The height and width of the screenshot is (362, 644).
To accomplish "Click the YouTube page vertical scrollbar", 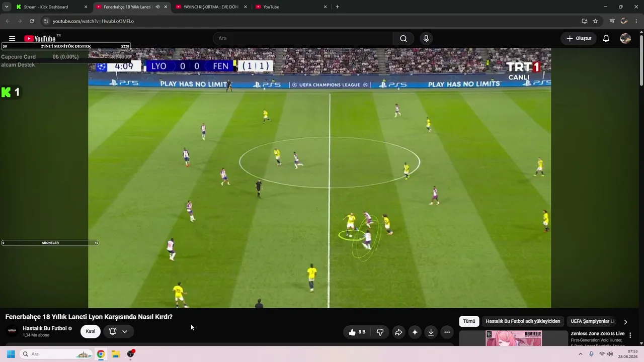I will pos(641,60).
